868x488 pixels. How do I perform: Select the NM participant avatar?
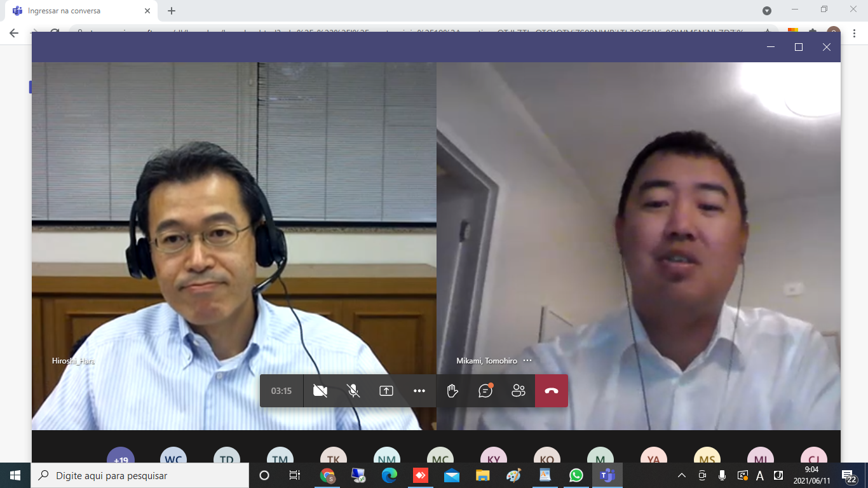(386, 459)
